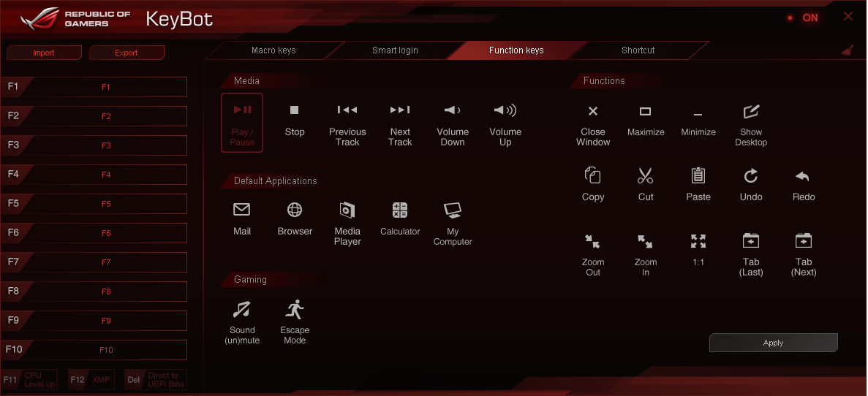This screenshot has width=868, height=396.
Task: Choose the F6 key assignment row
Action: coord(94,233)
